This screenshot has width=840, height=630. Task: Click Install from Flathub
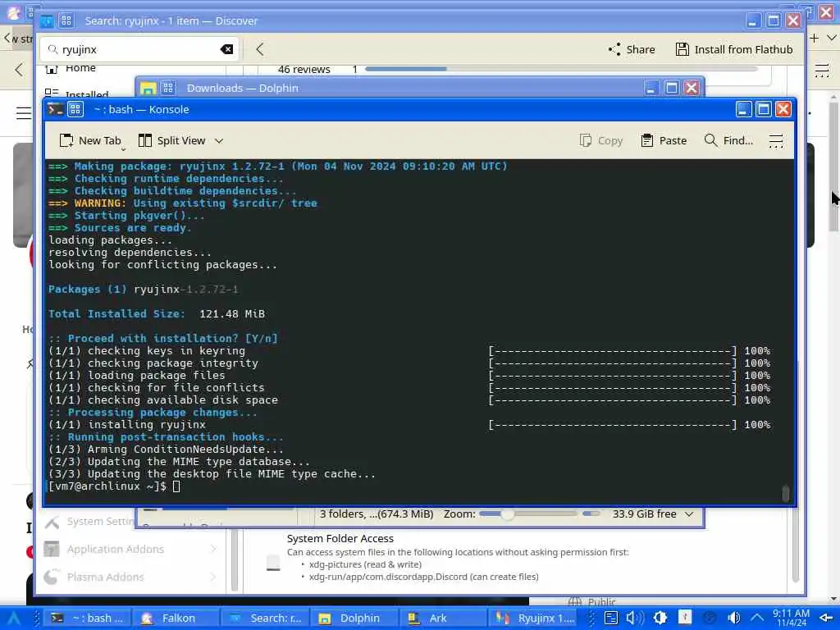point(734,49)
